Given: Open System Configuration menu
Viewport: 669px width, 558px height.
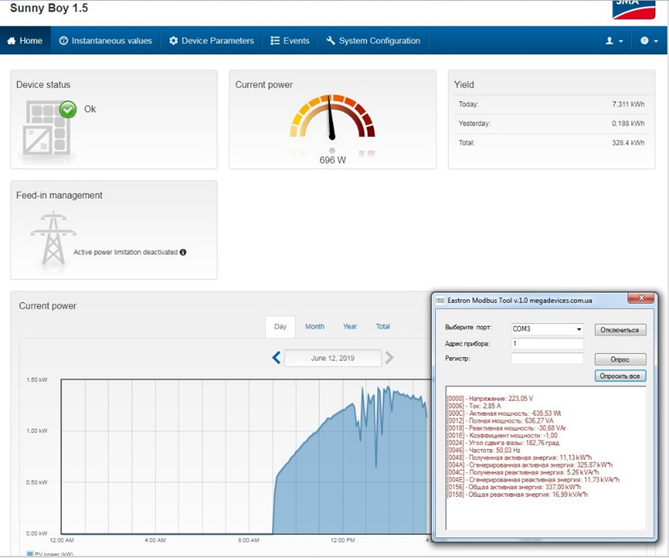Looking at the screenshot, I should coord(373,41).
